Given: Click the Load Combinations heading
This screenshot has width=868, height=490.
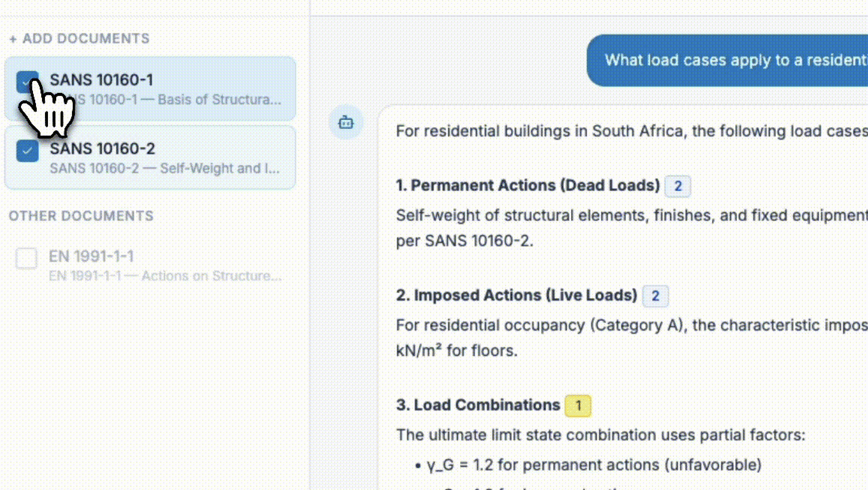Looking at the screenshot, I should 477,405.
